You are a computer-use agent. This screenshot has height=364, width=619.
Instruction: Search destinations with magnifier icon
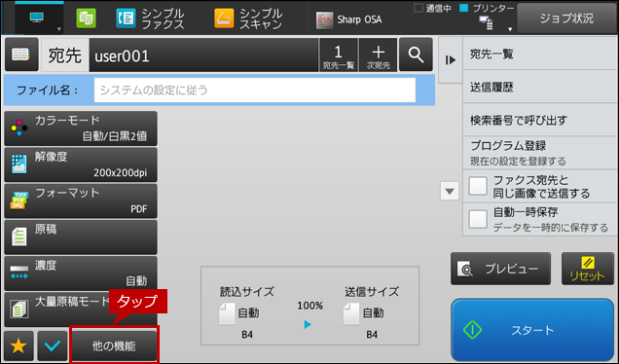tap(416, 55)
